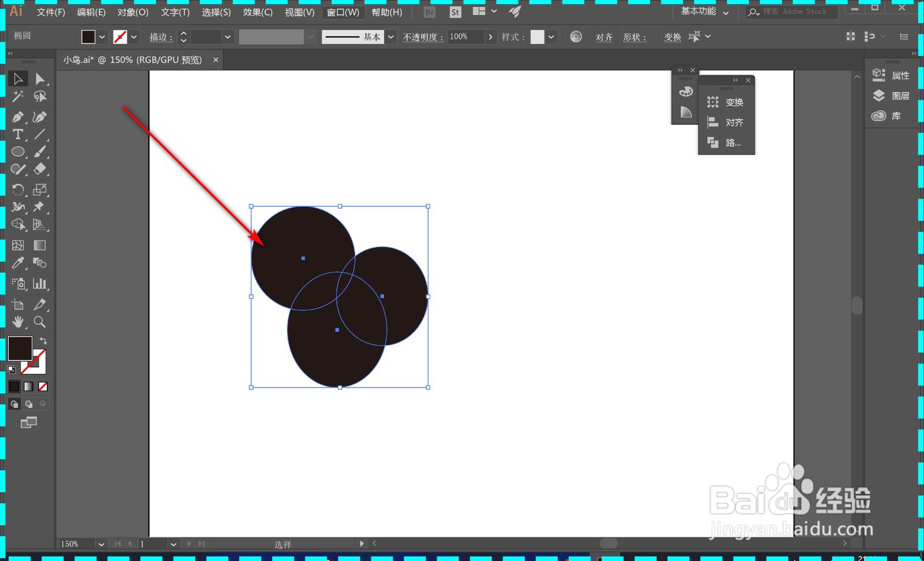924x561 pixels.
Task: Open stroke color dropdown in control bar
Action: [134, 37]
